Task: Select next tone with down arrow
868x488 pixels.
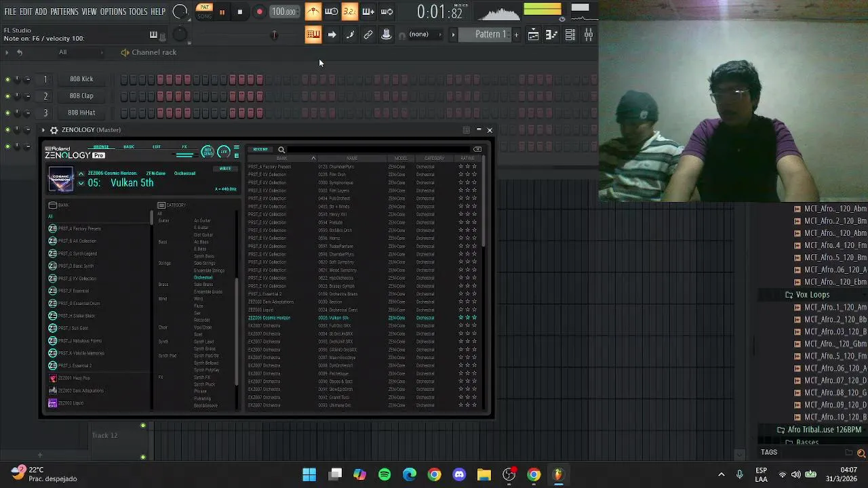Action: tap(81, 184)
